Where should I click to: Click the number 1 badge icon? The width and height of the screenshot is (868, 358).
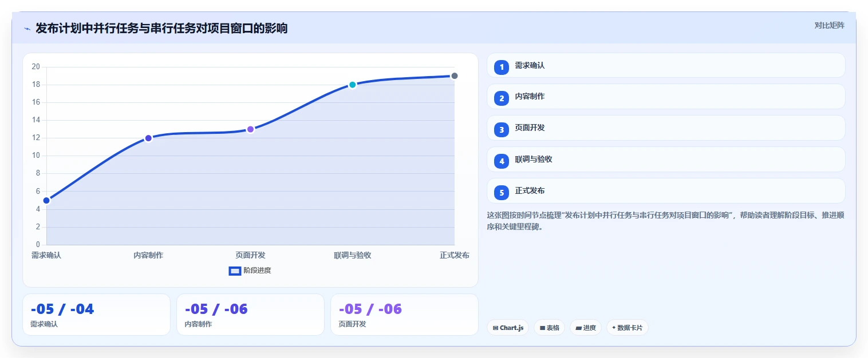point(502,67)
